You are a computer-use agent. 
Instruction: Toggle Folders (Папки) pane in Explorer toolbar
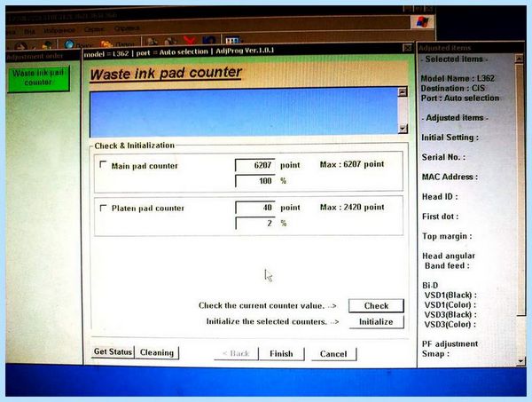117,44
